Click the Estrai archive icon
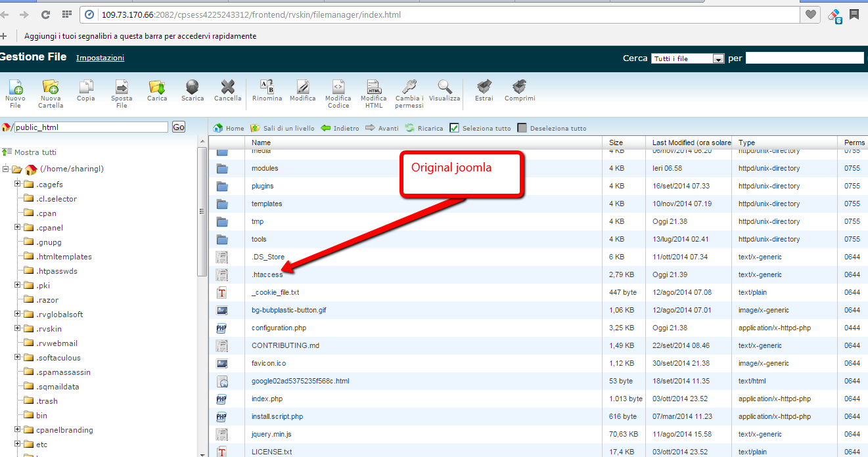This screenshot has width=868, height=457. pos(484,87)
